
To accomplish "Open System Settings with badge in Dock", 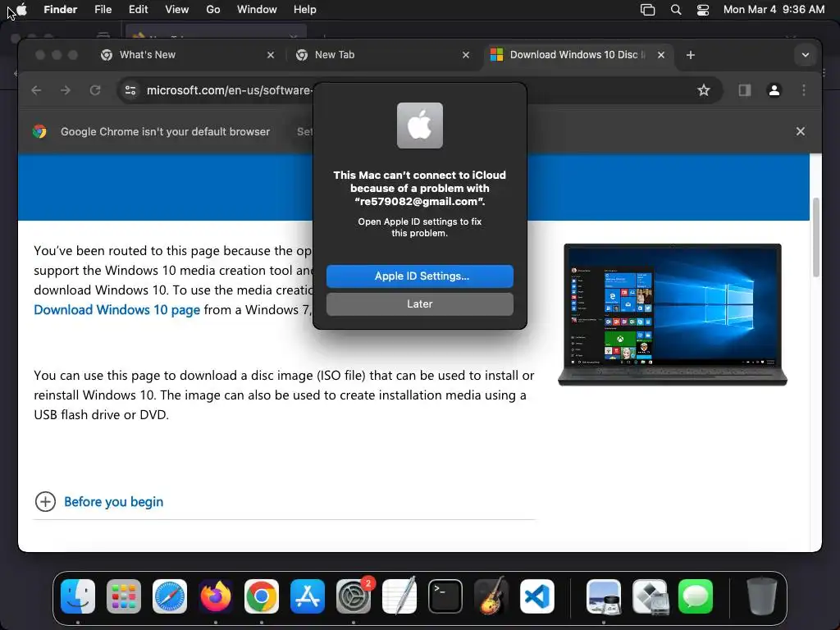I will [x=354, y=596].
